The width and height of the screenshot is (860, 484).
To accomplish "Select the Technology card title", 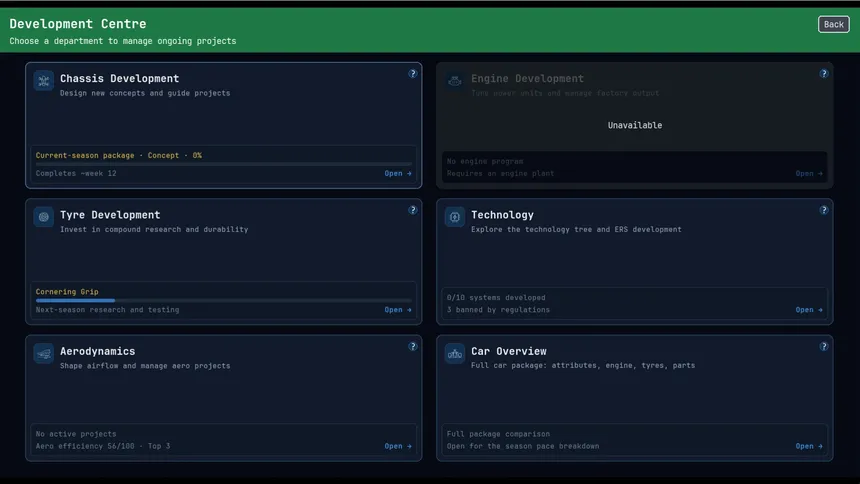I will (502, 215).
